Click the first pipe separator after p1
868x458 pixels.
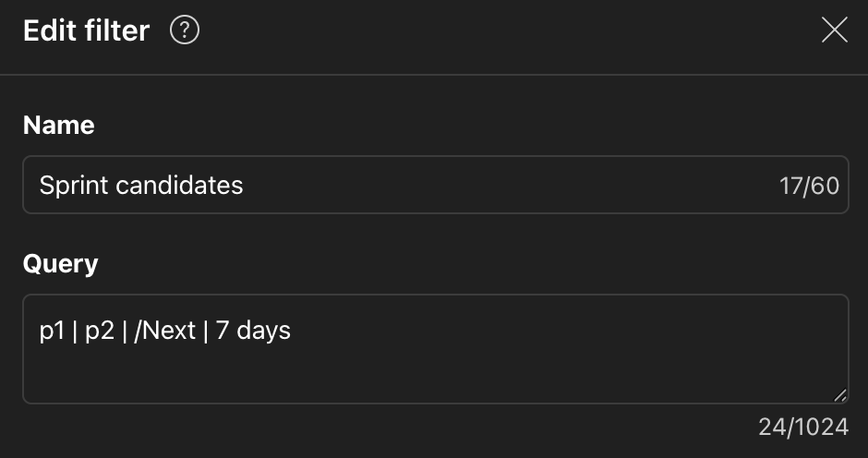[x=73, y=331]
